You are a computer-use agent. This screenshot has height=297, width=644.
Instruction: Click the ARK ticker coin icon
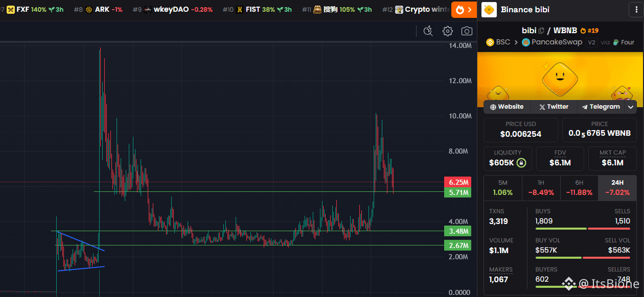tap(89, 9)
